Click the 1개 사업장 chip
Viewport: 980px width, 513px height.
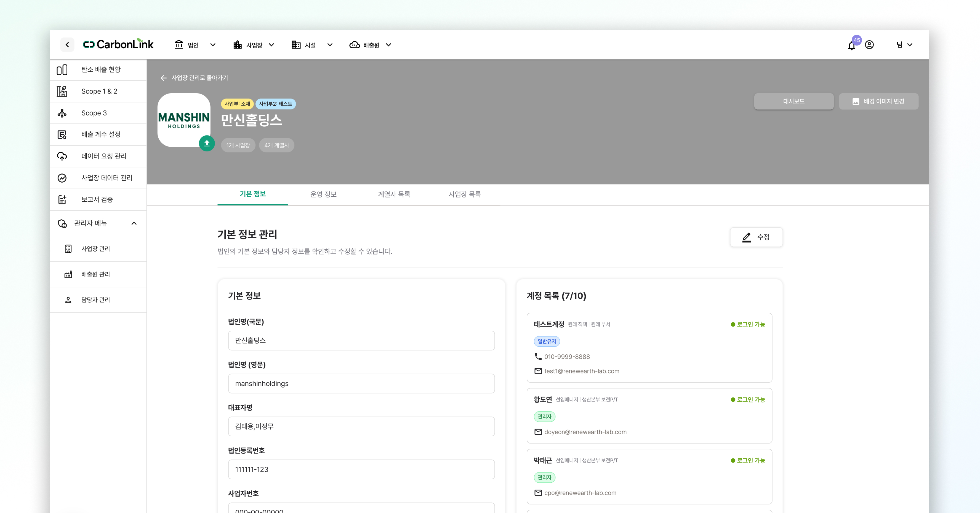(x=238, y=145)
